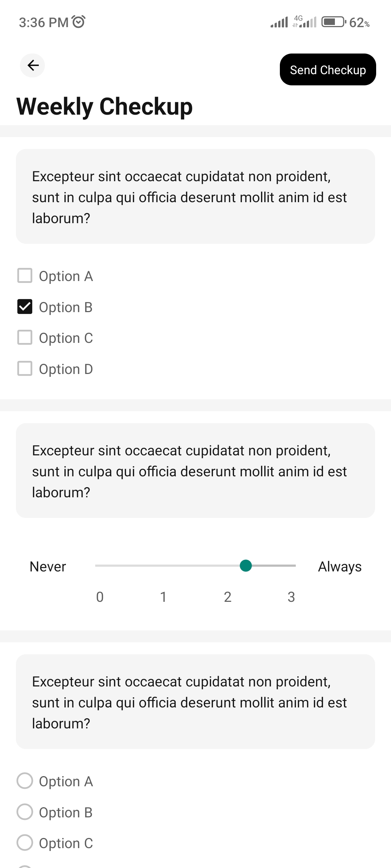Tick the Option C checkbox

pyautogui.click(x=25, y=337)
